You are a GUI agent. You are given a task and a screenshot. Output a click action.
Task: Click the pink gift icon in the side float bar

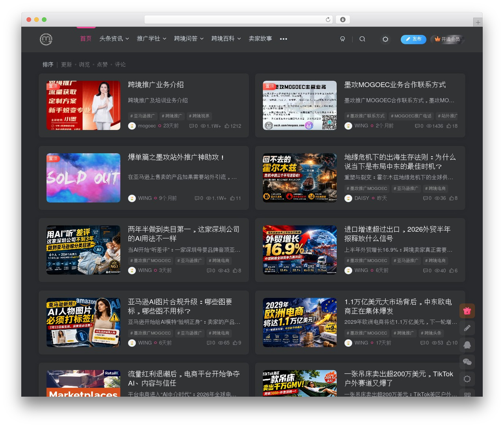pos(467,311)
